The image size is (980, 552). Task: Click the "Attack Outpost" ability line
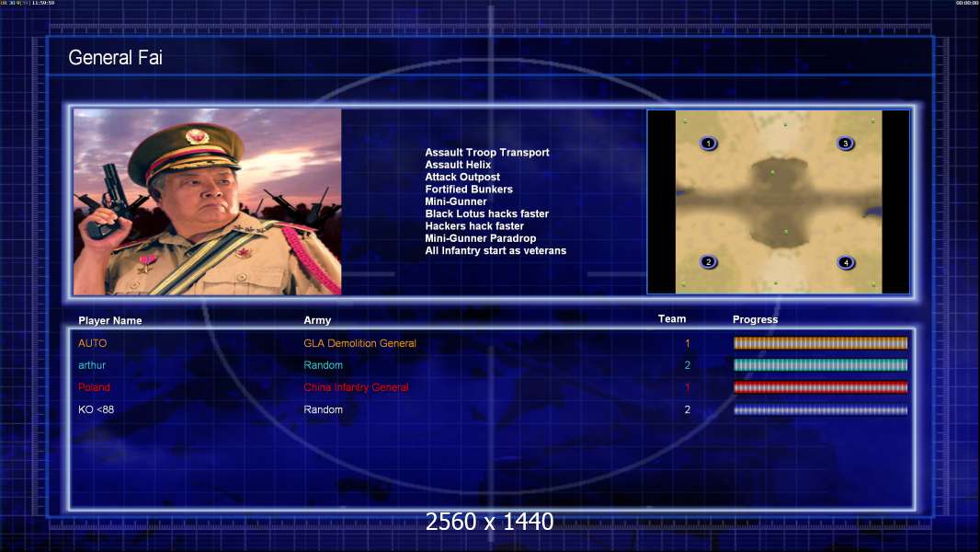tap(462, 177)
